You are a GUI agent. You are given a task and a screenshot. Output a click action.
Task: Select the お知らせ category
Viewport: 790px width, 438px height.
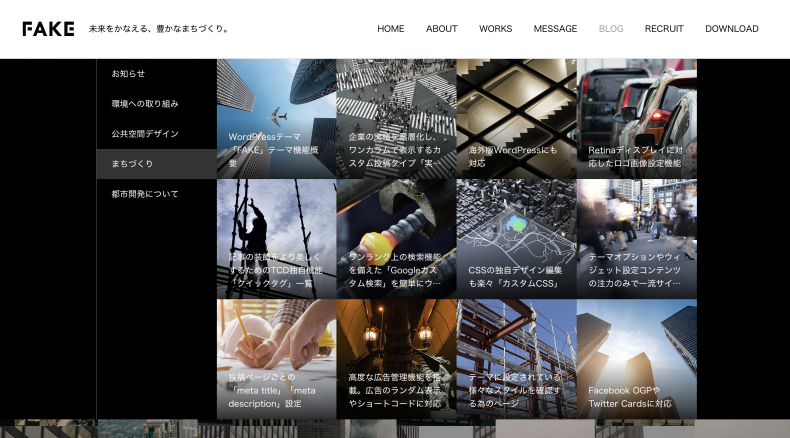point(128,74)
